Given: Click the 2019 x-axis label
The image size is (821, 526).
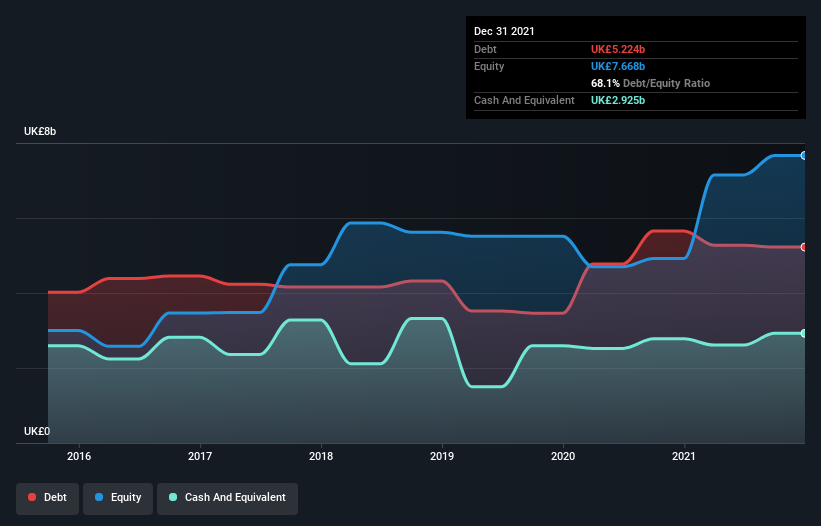Looking at the screenshot, I should (x=442, y=456).
